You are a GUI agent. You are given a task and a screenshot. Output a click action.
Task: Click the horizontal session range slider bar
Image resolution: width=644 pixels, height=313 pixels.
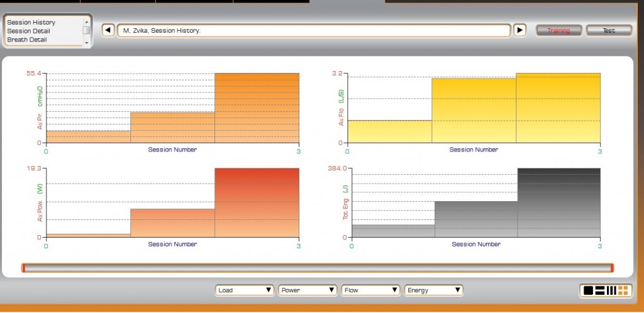tap(317, 268)
